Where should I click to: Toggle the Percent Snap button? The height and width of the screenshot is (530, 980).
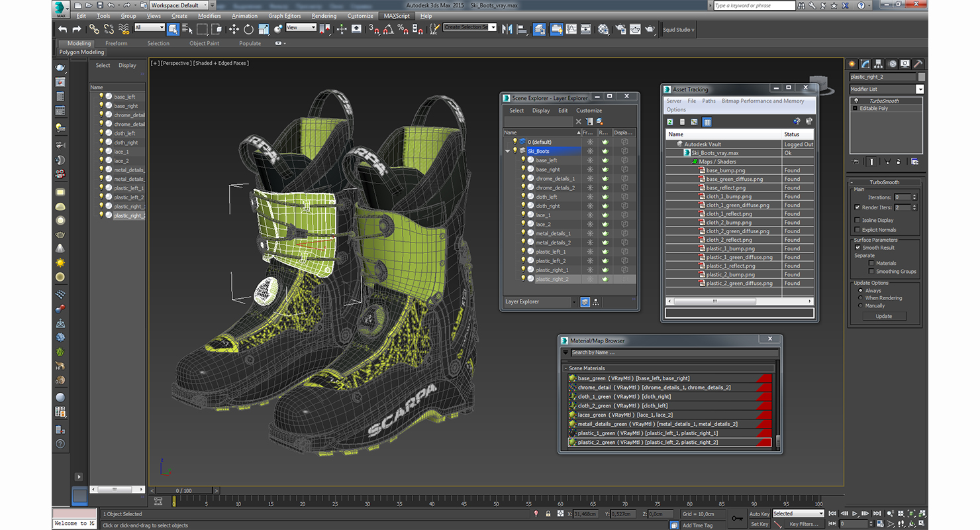coord(403,29)
